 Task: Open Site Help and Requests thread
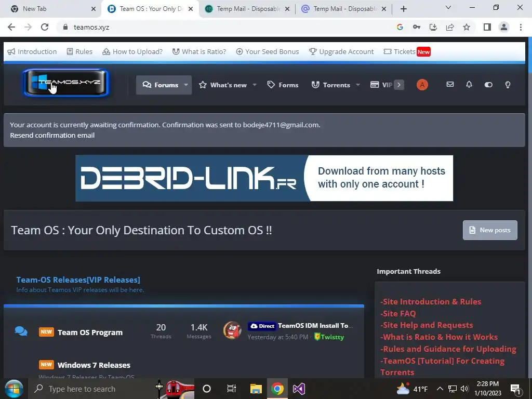(x=427, y=325)
